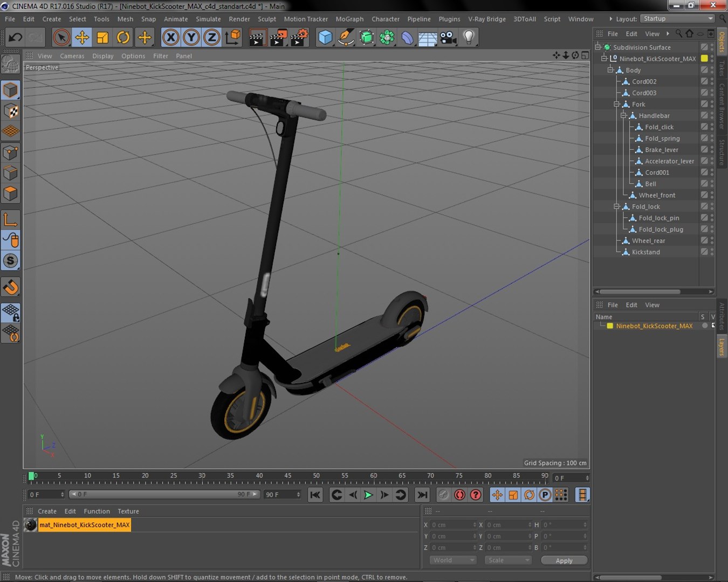Select the Live Selection tool
Viewport: 728px width, 582px height.
[x=61, y=37]
